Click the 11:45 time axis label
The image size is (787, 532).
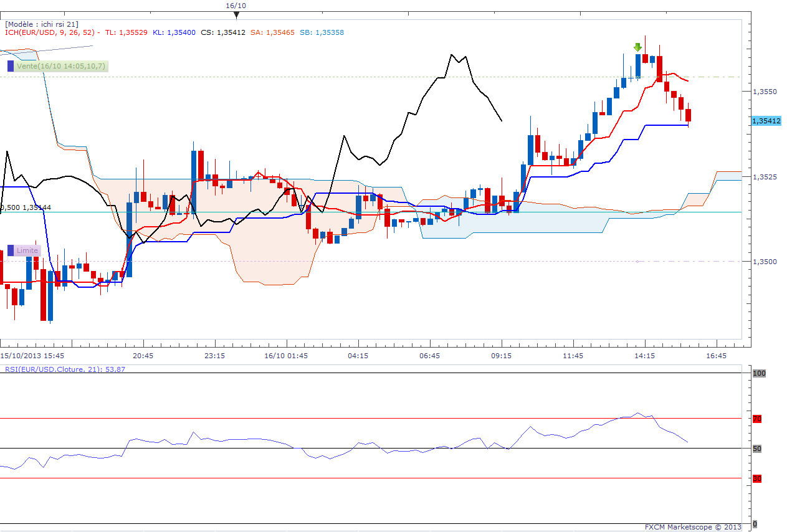(573, 356)
